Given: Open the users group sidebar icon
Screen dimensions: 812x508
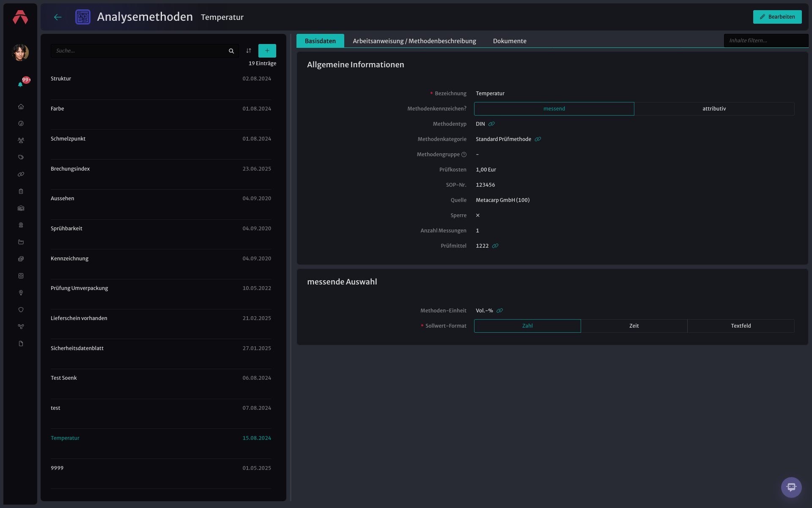Looking at the screenshot, I should [21, 141].
